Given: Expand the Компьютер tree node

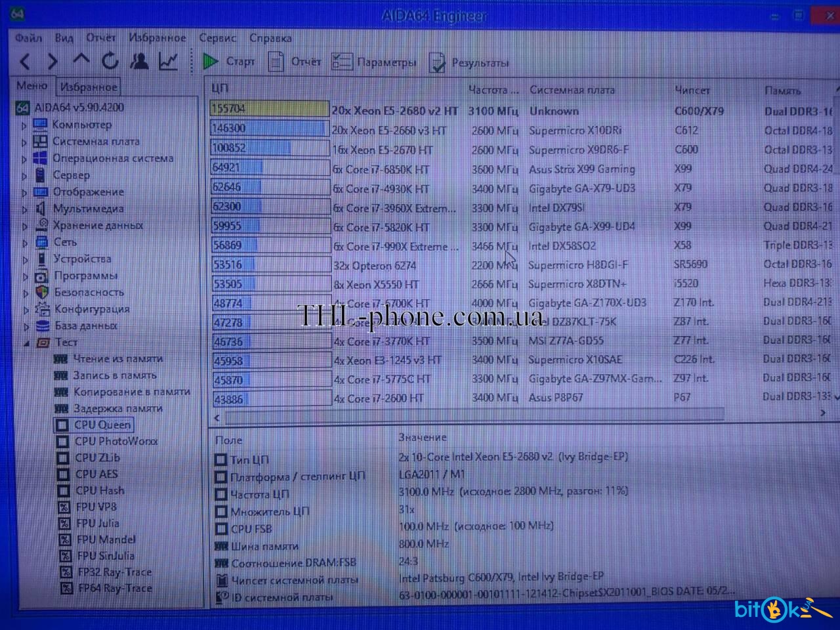Looking at the screenshot, I should coord(24,125).
